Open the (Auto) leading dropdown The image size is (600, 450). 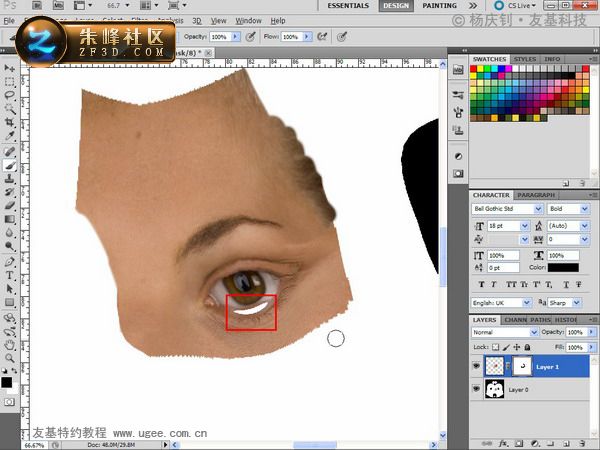pyautogui.click(x=584, y=226)
